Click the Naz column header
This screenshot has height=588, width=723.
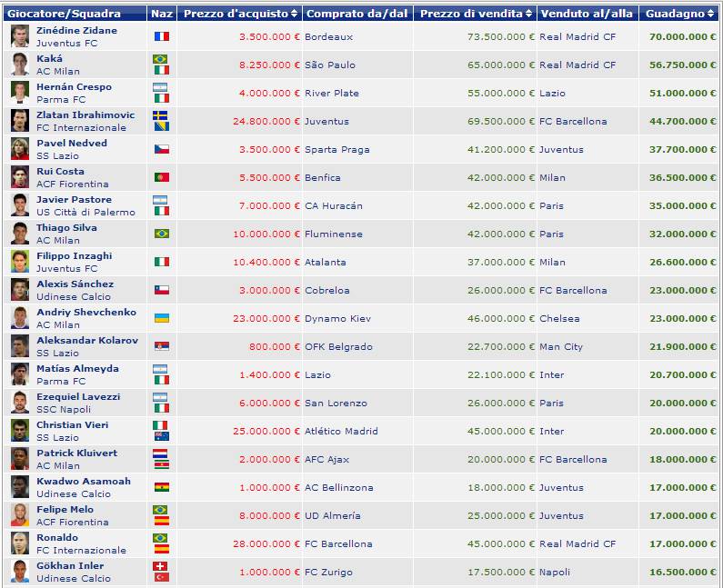162,14
